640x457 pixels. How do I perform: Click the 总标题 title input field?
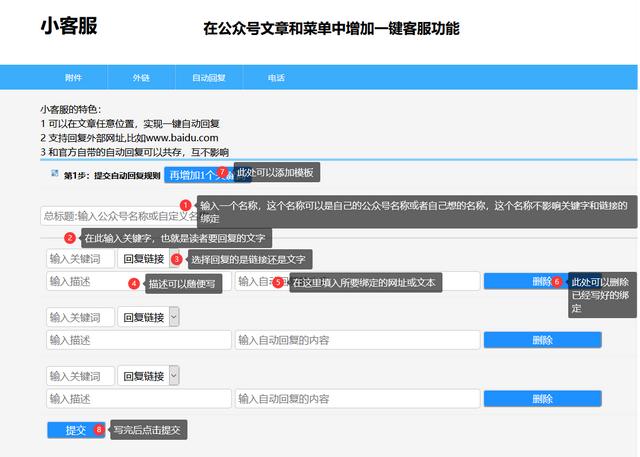click(x=115, y=215)
